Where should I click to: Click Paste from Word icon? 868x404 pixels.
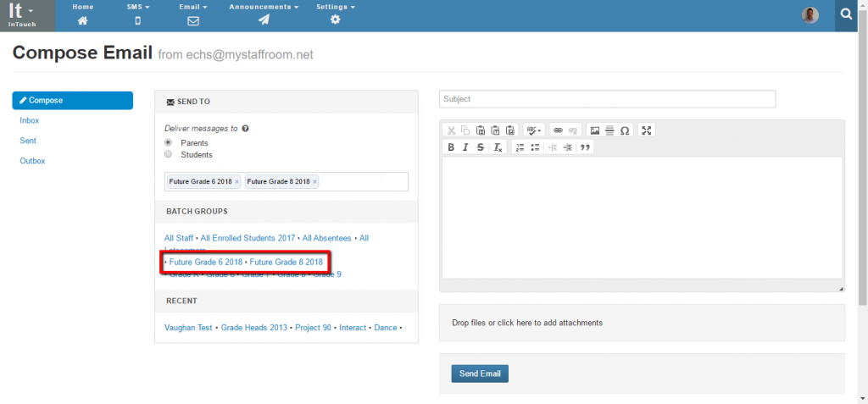click(x=510, y=130)
